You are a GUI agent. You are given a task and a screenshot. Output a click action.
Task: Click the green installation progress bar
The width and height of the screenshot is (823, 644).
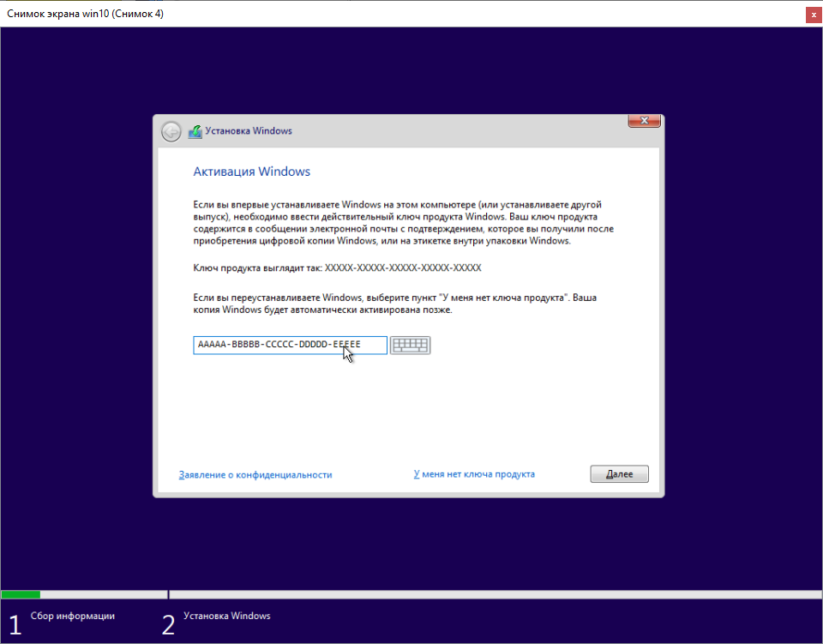21,594
